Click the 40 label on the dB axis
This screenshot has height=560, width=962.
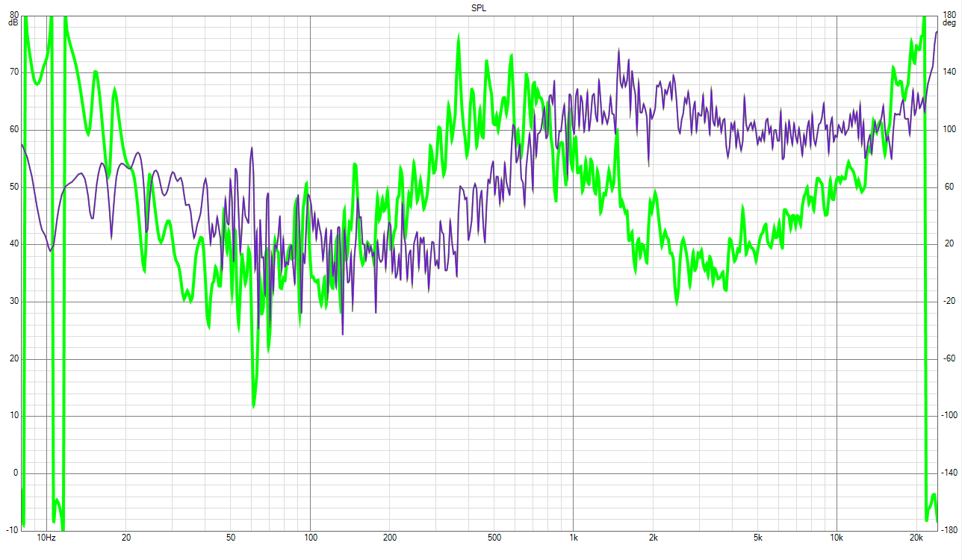click(x=13, y=244)
